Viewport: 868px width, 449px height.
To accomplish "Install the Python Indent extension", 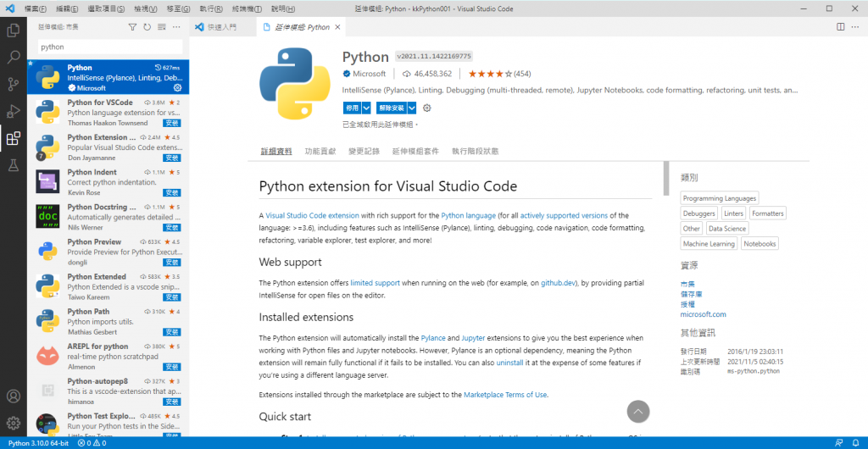I will tap(171, 193).
